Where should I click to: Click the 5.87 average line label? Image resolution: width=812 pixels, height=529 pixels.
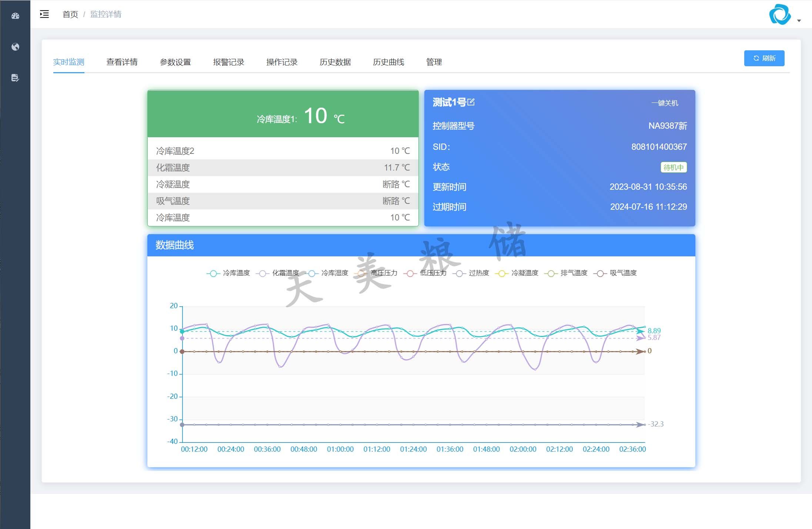[x=654, y=337]
